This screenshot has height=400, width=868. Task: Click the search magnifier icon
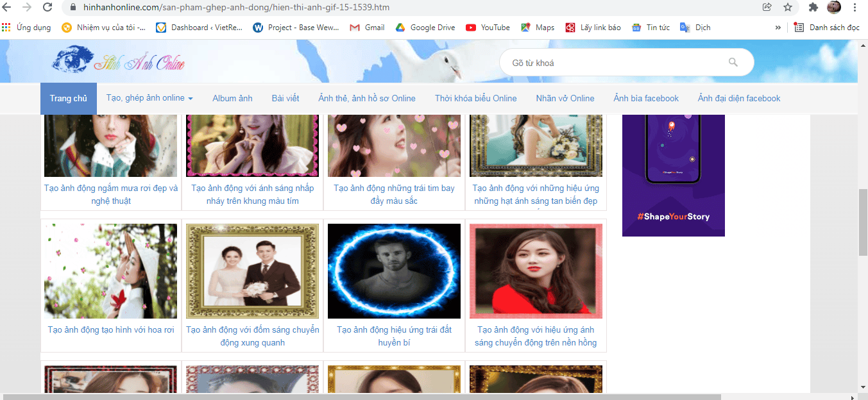coord(733,62)
